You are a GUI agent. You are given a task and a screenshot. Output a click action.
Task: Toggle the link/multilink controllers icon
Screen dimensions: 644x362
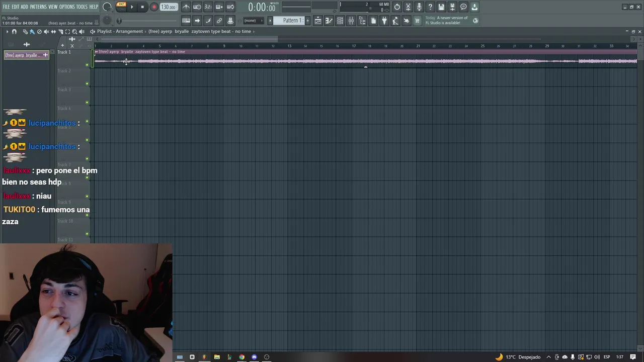click(219, 21)
